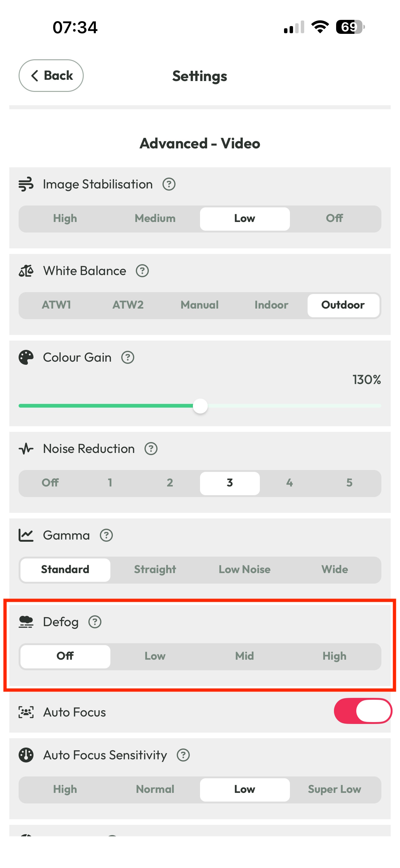Click the Colour Gain slider handle
The width and height of the screenshot is (400, 868).
click(x=200, y=406)
